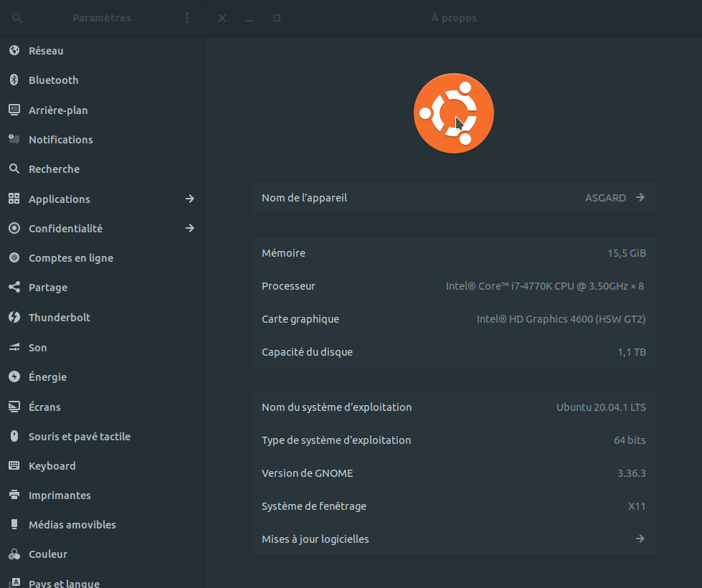Screen dimensions: 702x588
Task: Open the three-dot menu in Paramètres header
Action: pos(187,18)
